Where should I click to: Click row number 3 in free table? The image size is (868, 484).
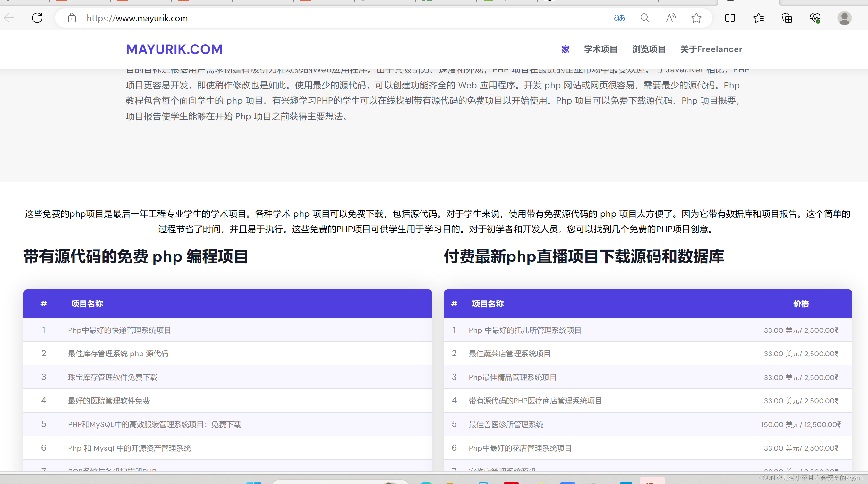point(44,377)
